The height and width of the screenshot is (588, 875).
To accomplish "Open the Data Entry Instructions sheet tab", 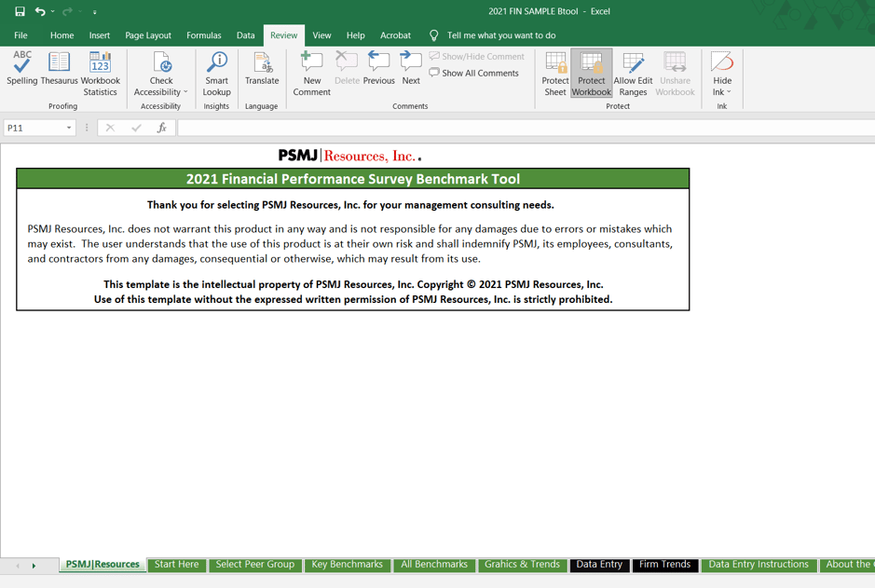I will (x=759, y=565).
